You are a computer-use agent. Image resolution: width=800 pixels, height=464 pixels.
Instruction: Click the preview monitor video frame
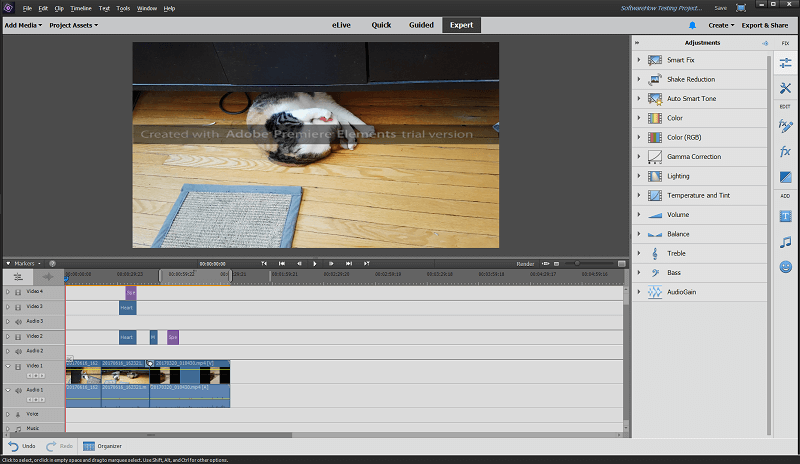tap(316, 145)
